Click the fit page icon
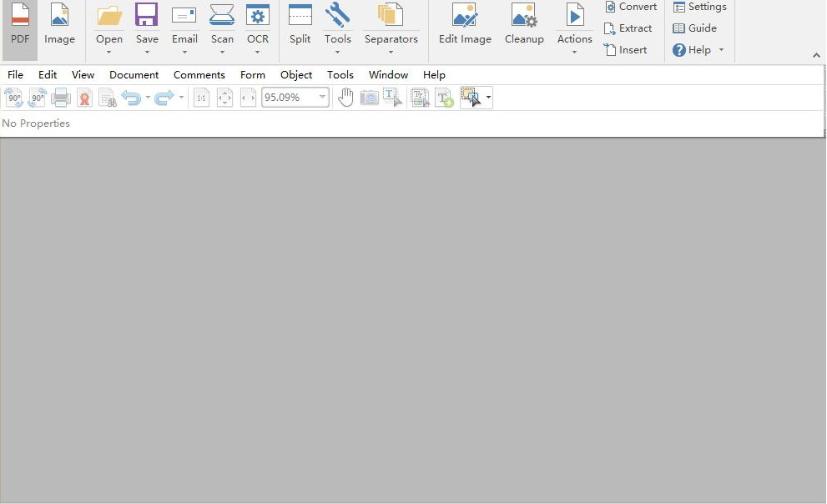 pyautogui.click(x=224, y=98)
